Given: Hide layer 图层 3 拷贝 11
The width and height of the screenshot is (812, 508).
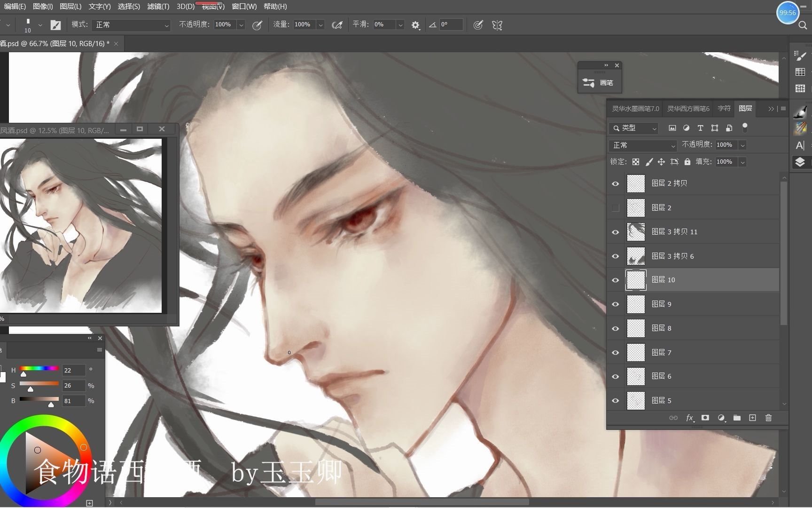Looking at the screenshot, I should coord(615,232).
